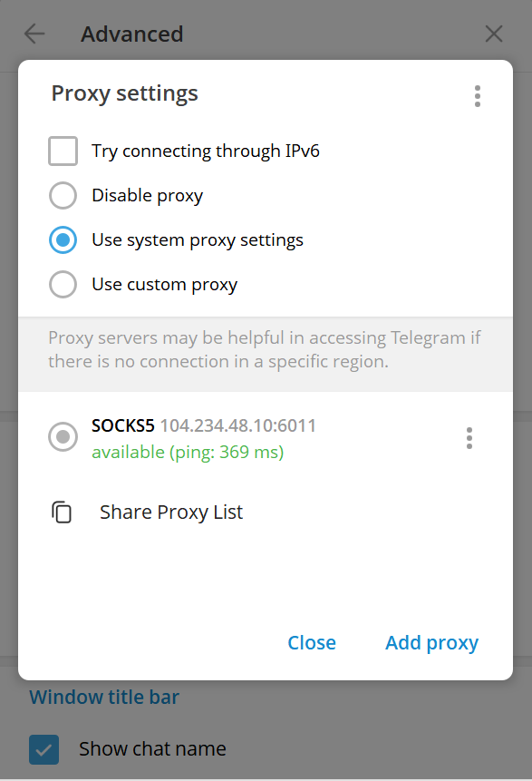The width and height of the screenshot is (532, 781).
Task: Activate the SOCKS5 proxy radio button
Action: point(63,437)
